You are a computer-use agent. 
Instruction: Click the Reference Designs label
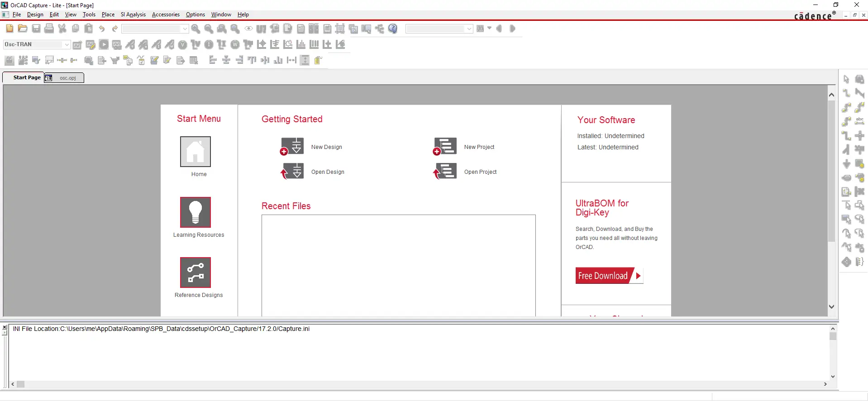[x=199, y=295]
